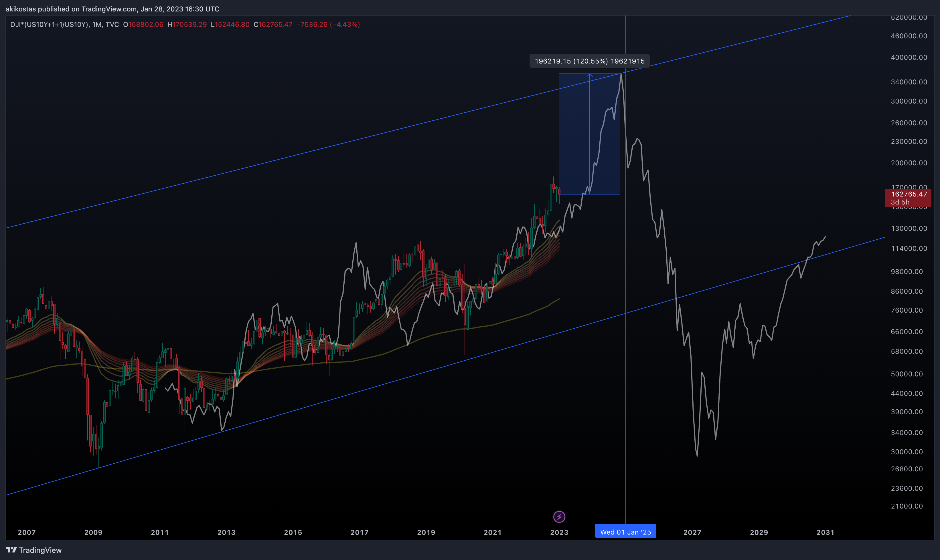The image size is (940, 560).
Task: Click the 66000.00 price scale label
Action: pyautogui.click(x=907, y=332)
